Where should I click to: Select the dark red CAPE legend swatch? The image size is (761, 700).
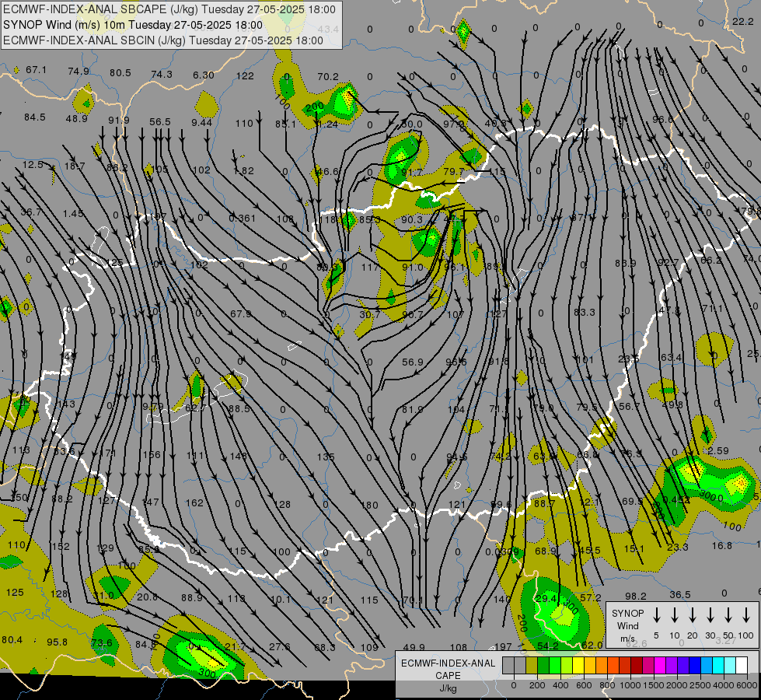[637, 665]
